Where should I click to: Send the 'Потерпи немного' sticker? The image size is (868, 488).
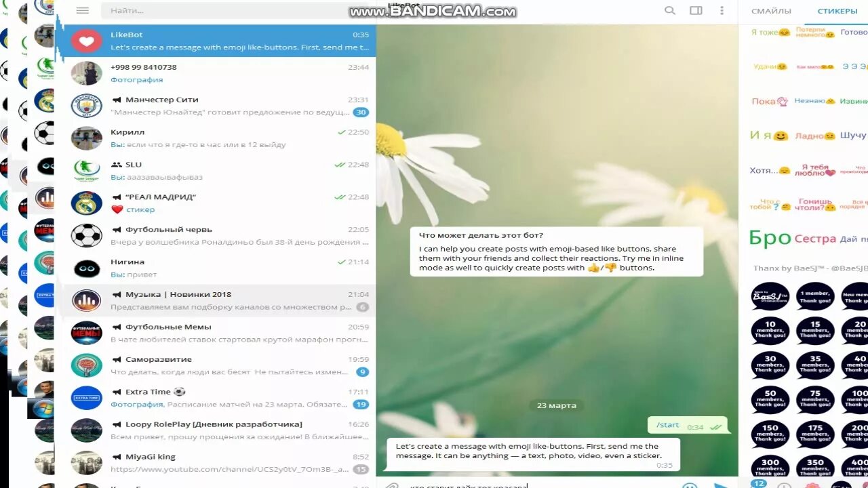coord(815,33)
